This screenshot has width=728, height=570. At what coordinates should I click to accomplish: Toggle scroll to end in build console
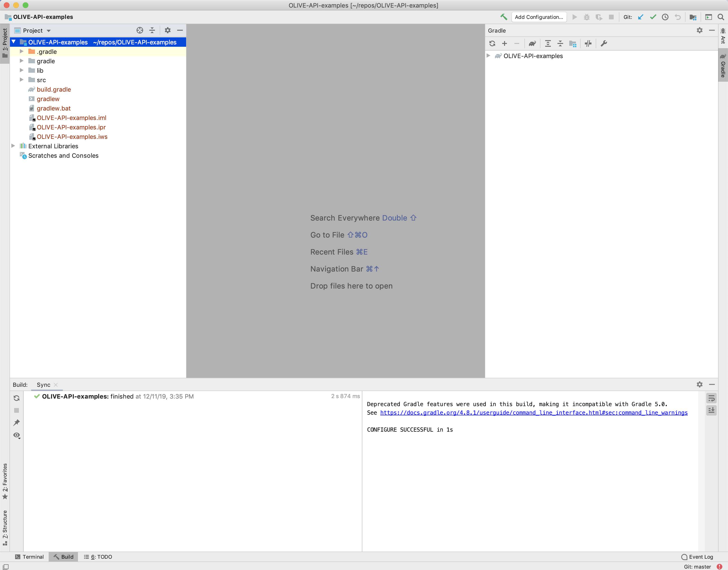click(x=711, y=410)
